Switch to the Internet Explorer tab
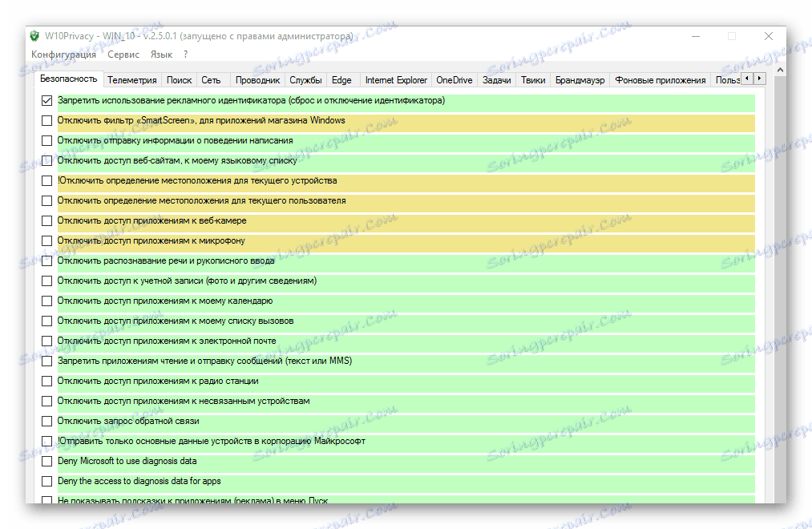Image resolution: width=812 pixels, height=529 pixels. click(396, 80)
